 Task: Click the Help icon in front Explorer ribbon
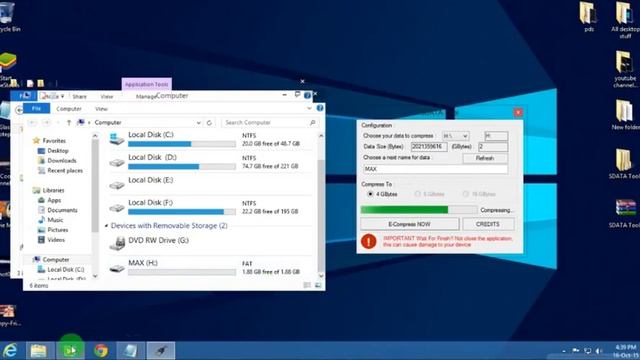click(x=320, y=108)
